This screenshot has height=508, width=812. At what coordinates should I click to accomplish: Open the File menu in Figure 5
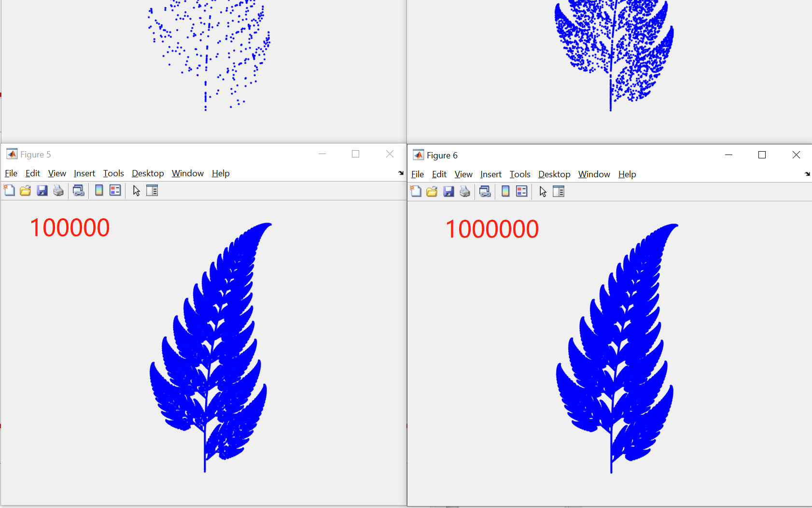click(11, 173)
